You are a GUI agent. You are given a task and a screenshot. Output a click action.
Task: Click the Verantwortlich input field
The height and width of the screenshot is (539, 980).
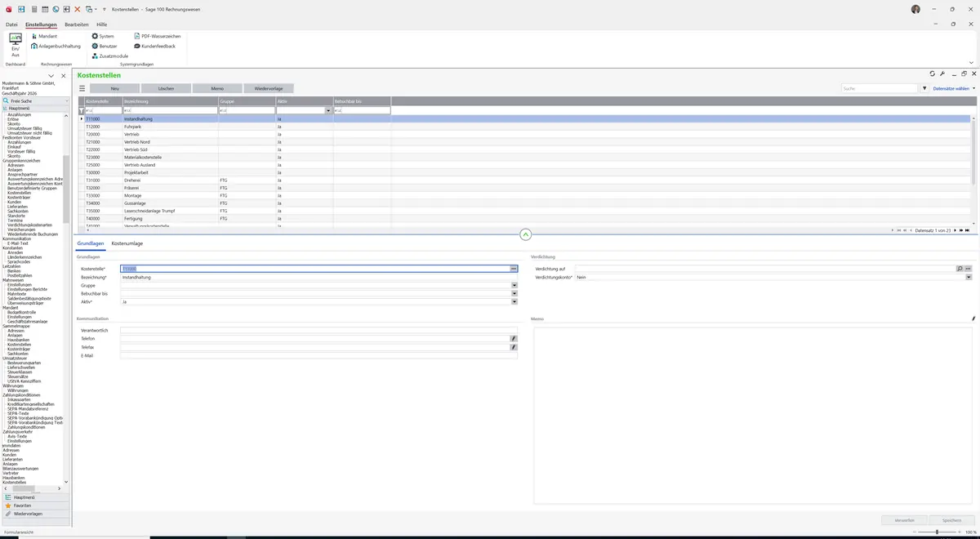pos(318,330)
